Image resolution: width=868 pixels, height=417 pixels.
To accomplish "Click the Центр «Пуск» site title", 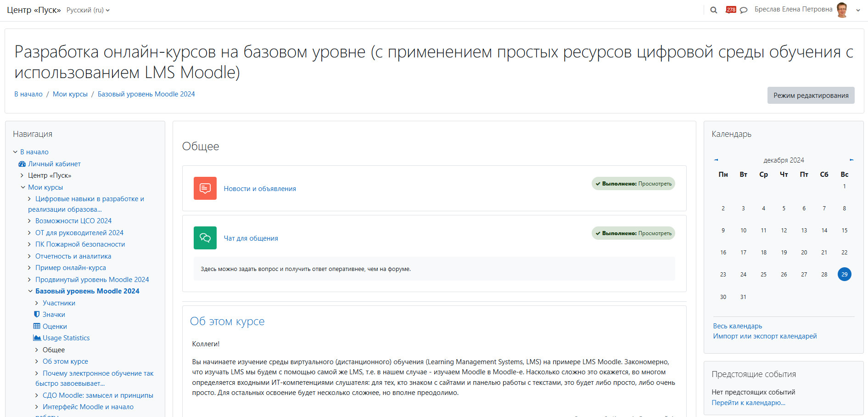I will 34,10.
